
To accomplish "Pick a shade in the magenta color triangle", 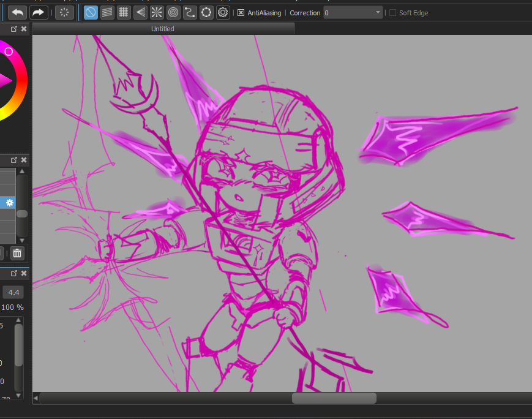I will [x=4, y=80].
